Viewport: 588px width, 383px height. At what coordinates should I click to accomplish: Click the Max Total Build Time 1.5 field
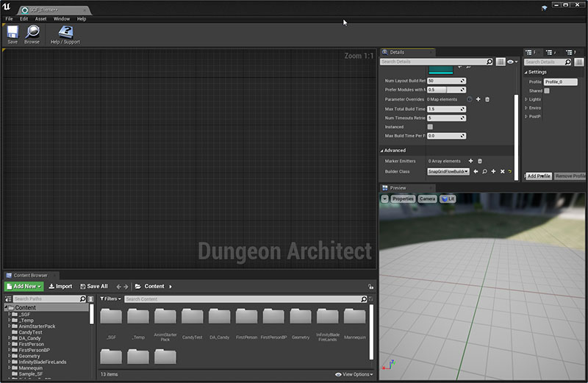447,109
